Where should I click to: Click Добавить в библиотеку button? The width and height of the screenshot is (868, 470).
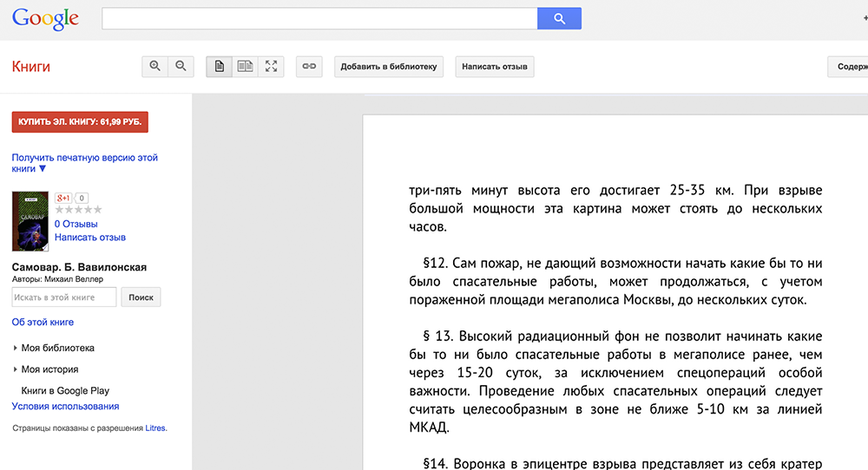tap(390, 67)
